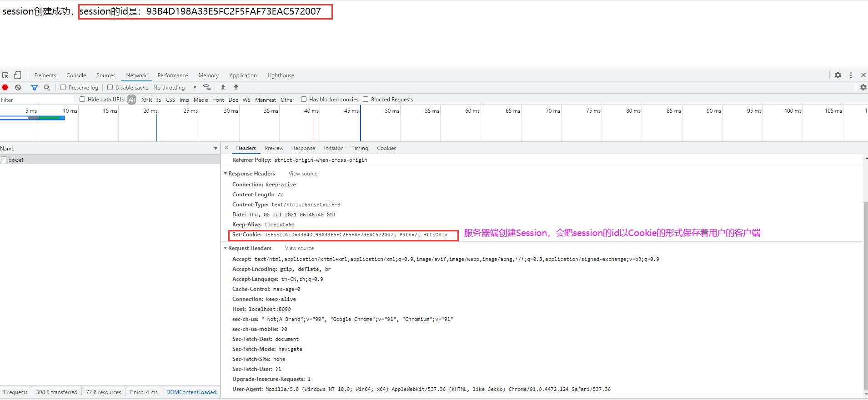868x400 pixels.
Task: Open network conditions wifi icon
Action: pos(207,87)
